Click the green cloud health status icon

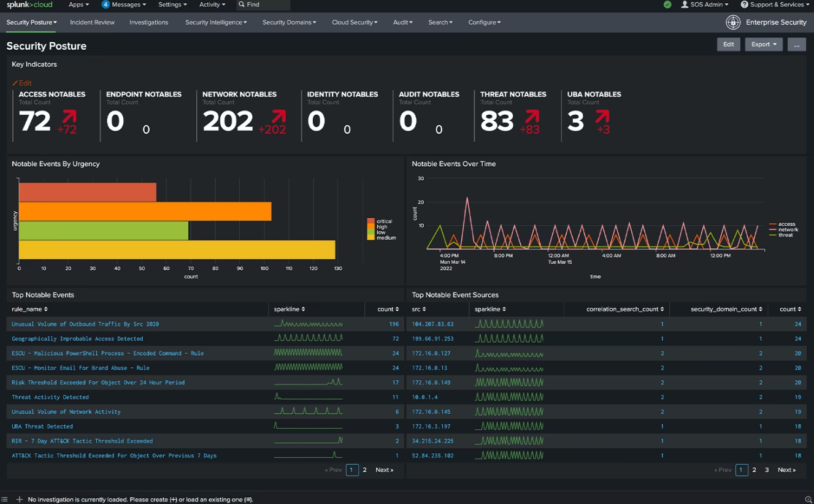click(x=668, y=4)
